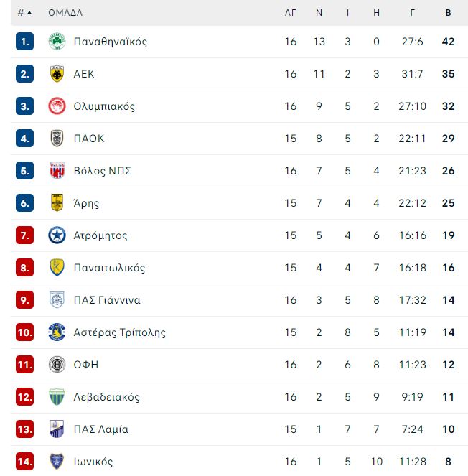This screenshot has width=468, height=476.
Task: Click the AEK yellow eagle crest
Action: click(57, 74)
